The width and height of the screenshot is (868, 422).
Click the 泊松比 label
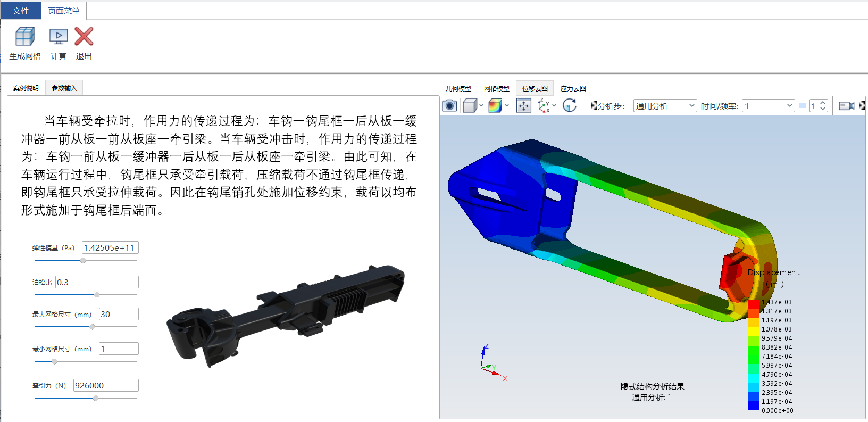[42, 283]
